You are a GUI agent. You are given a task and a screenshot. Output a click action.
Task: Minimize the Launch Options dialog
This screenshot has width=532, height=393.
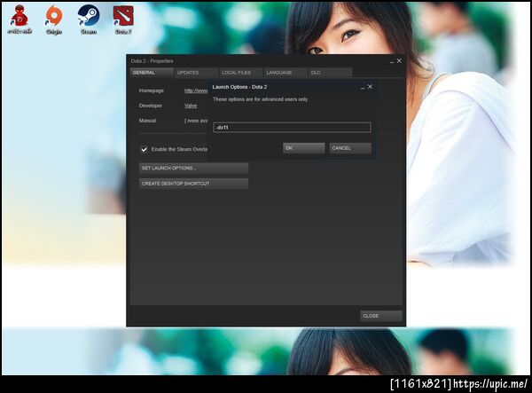tap(363, 88)
